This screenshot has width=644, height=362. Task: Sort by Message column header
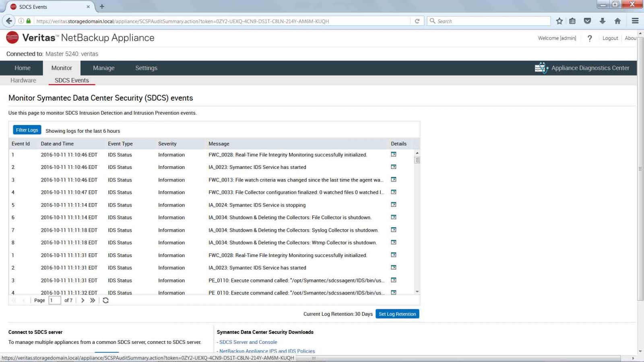[x=219, y=144]
